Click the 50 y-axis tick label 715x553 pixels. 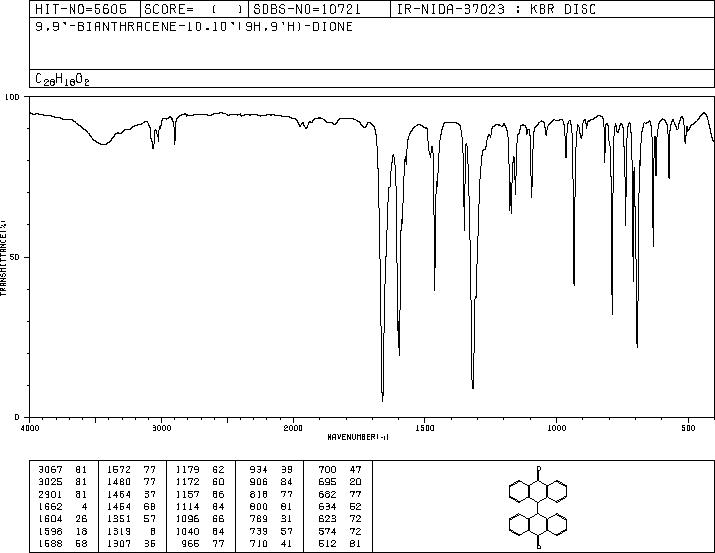point(15,257)
